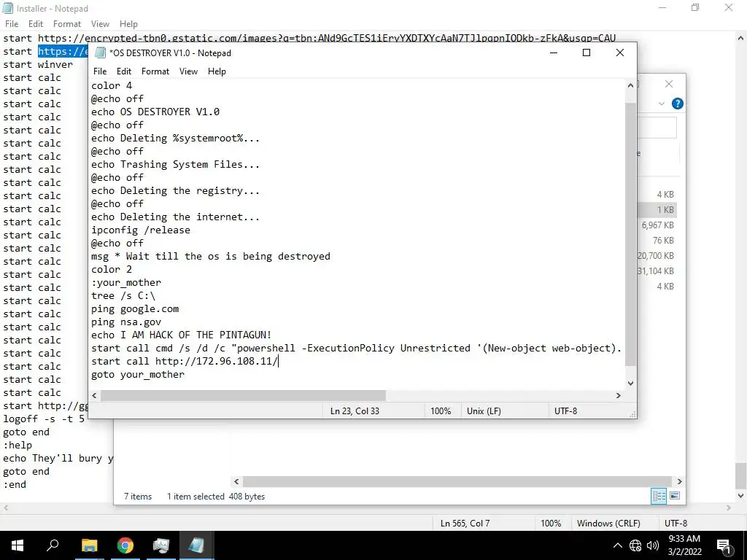Open File menu in OS DESTROYER Notepad
The image size is (747, 560).
coord(99,71)
